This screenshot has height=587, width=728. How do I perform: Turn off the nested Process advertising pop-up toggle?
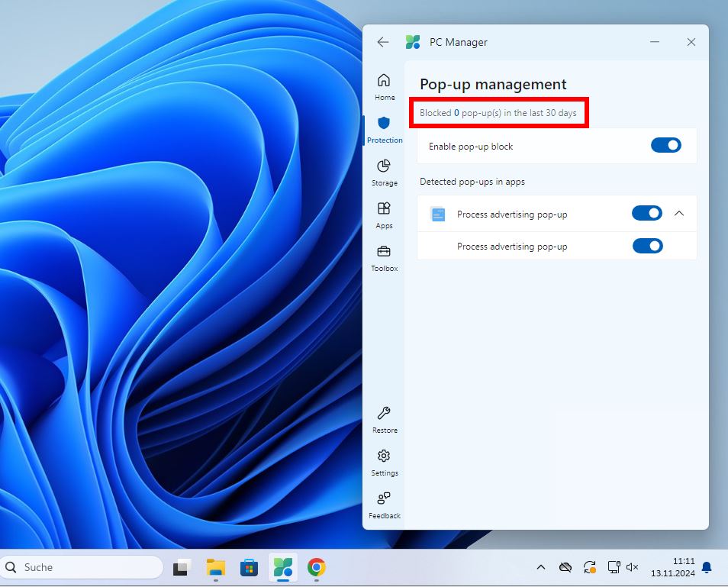click(647, 246)
